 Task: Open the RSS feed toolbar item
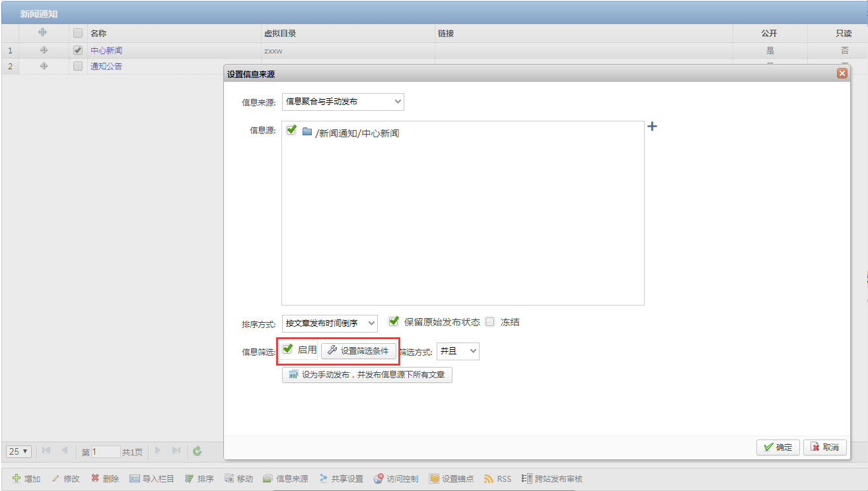(x=489, y=478)
